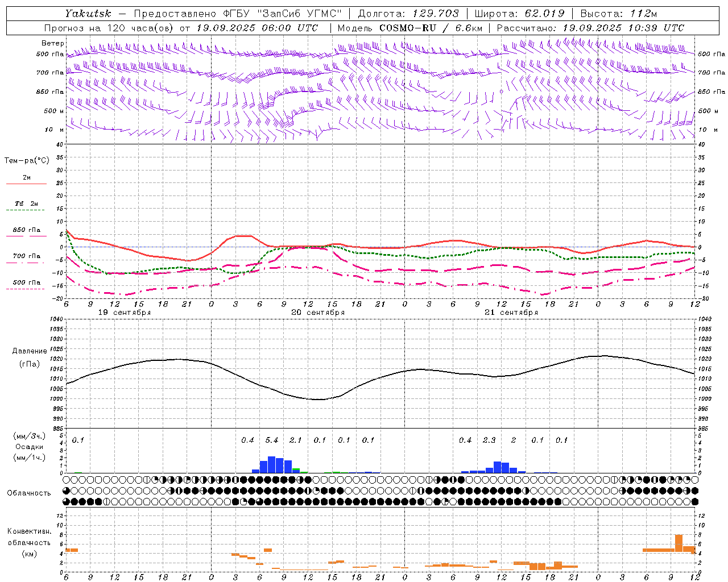
Task: Select the forecast start time 19.09.2025 06:00 UTC
Action: pyautogui.click(x=257, y=27)
